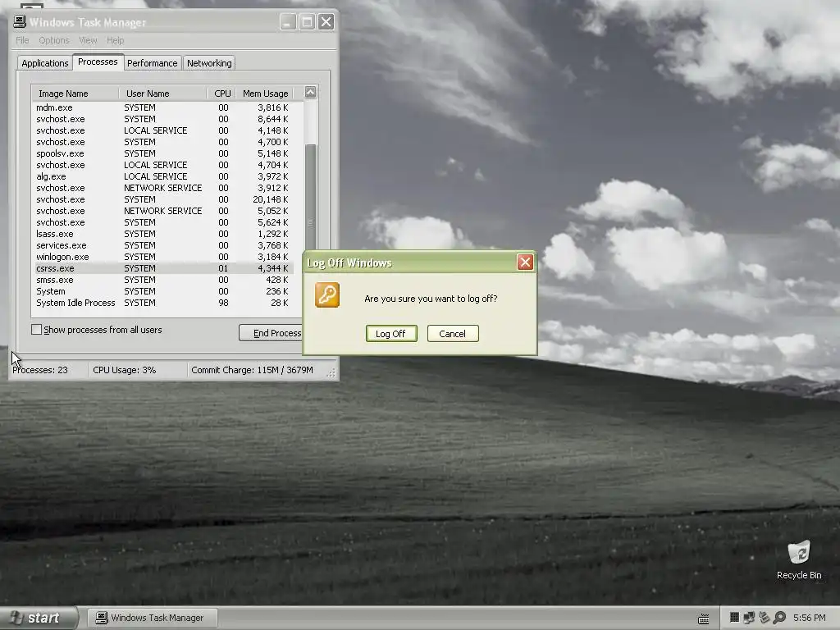Click the Processes: 23 status bar entry
This screenshot has height=630, width=840.
click(x=49, y=370)
